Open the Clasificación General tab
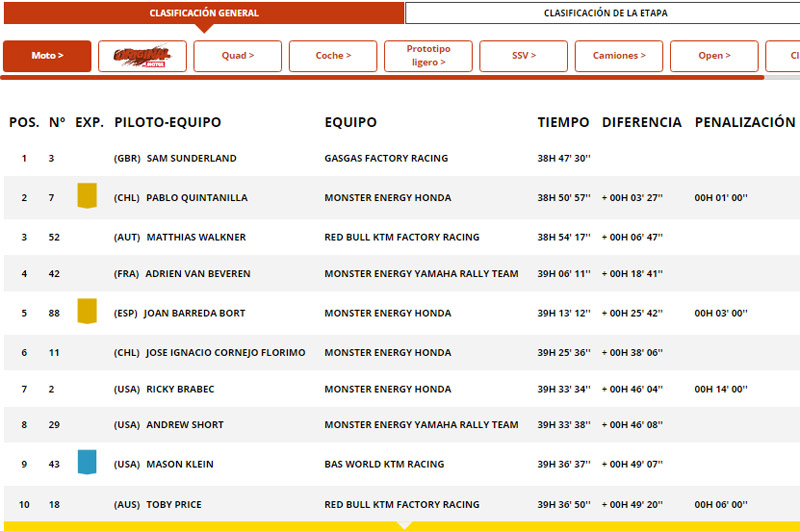 pos(204,13)
